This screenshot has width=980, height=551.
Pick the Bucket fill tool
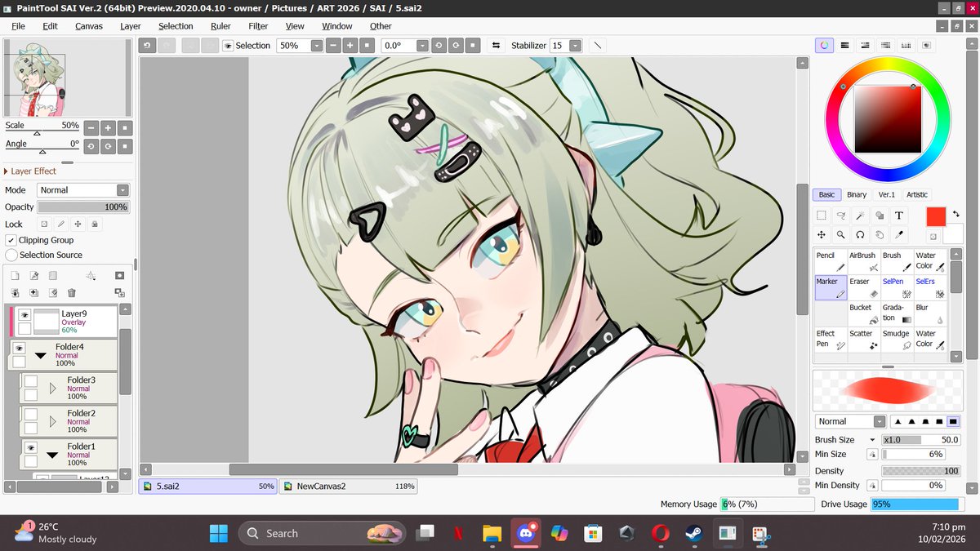[x=863, y=313]
